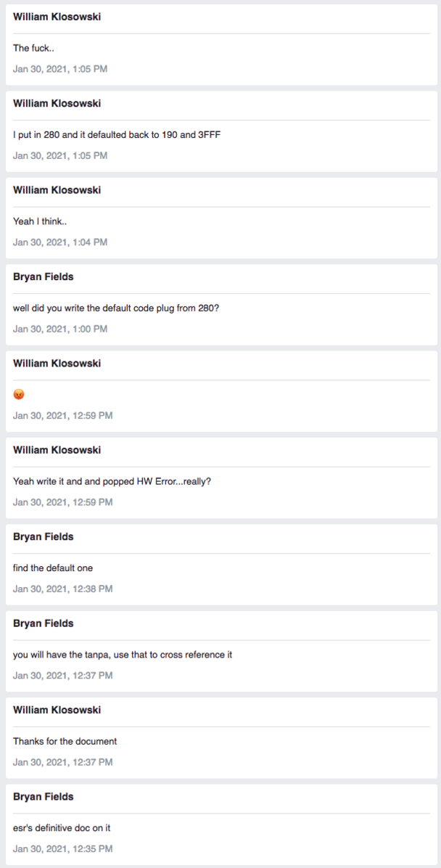Select the "popped HW Error...really?" message
This screenshot has height=868, width=441.
pos(112,481)
